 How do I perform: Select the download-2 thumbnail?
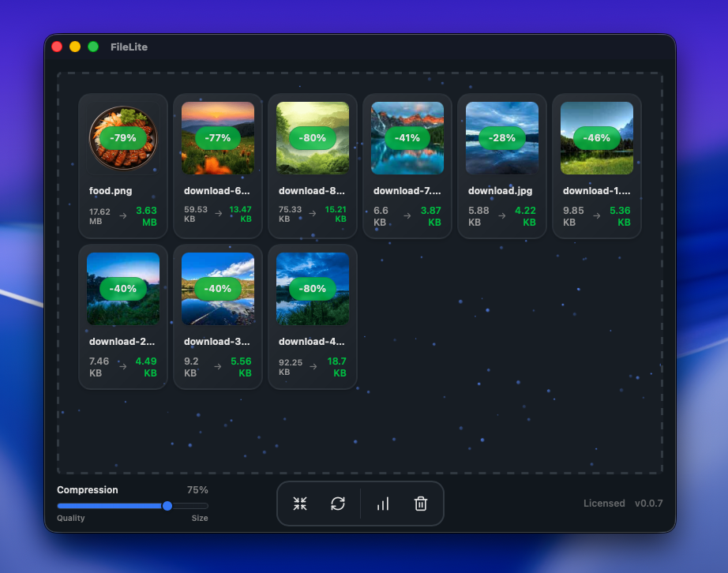(x=122, y=288)
